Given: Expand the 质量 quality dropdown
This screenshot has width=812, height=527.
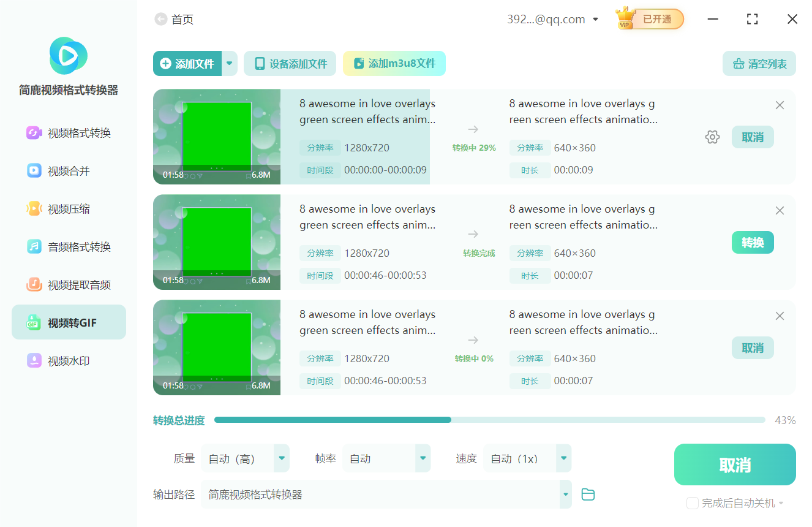Looking at the screenshot, I should [281, 458].
